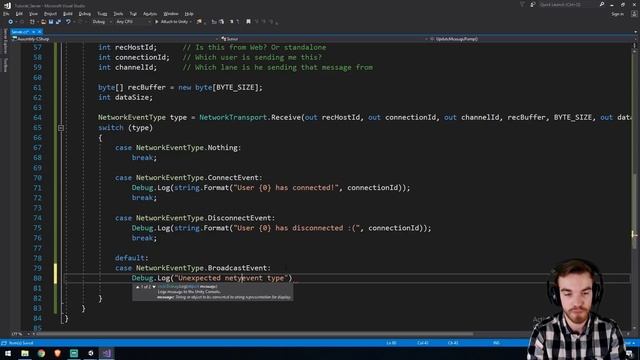
Task: Open the Build menu
Action: (x=68, y=14)
